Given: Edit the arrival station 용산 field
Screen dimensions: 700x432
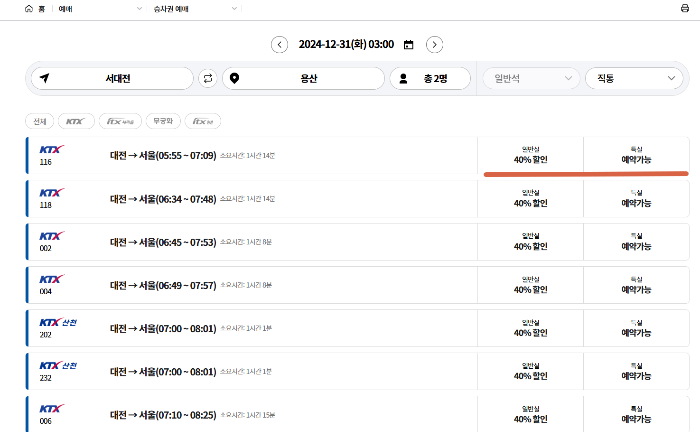Looking at the screenshot, I should click(303, 79).
